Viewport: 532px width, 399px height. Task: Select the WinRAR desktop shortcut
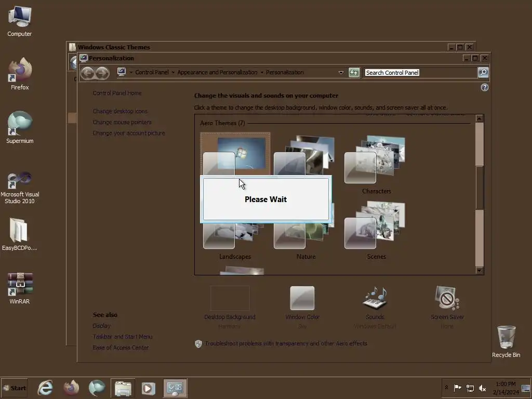pyautogui.click(x=20, y=288)
